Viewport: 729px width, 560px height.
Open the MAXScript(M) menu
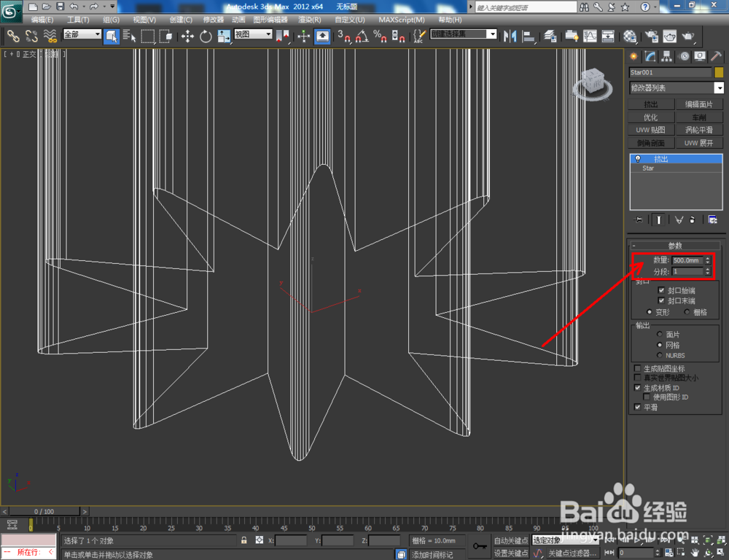click(x=402, y=20)
